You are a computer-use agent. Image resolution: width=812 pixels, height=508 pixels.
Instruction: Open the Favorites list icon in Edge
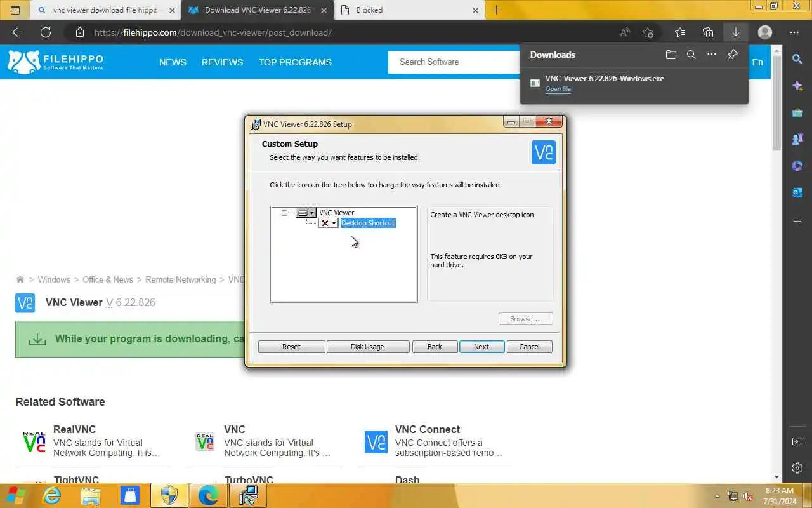[680, 32]
